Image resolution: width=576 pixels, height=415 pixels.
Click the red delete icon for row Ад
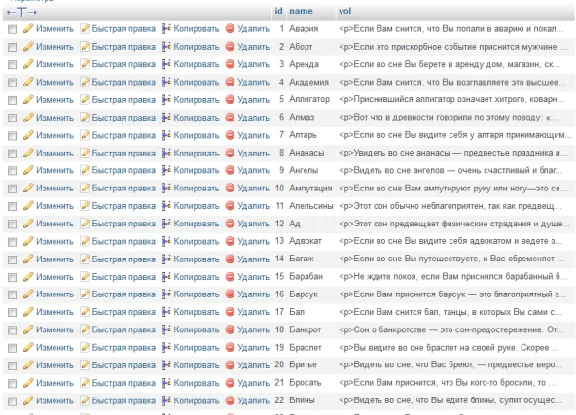point(230,224)
